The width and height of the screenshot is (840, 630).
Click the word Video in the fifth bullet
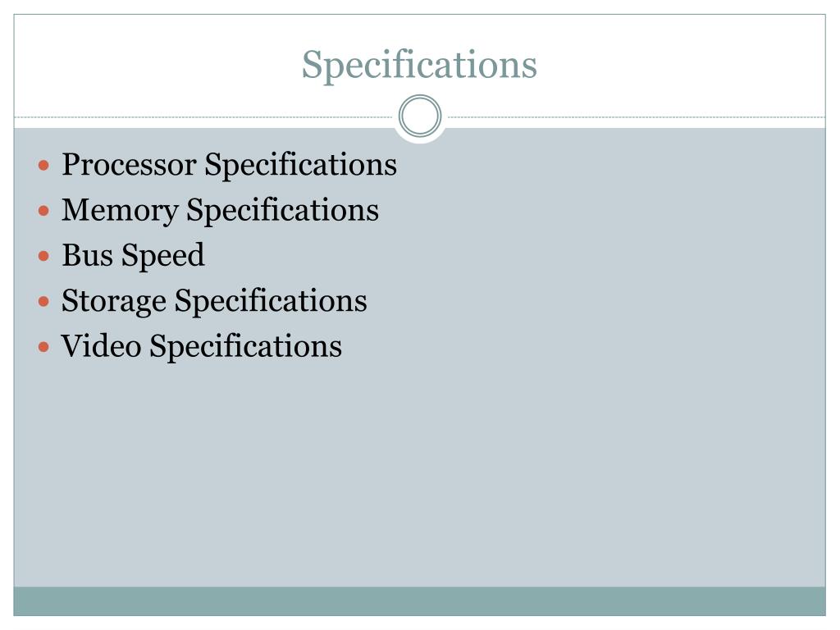coord(102,346)
